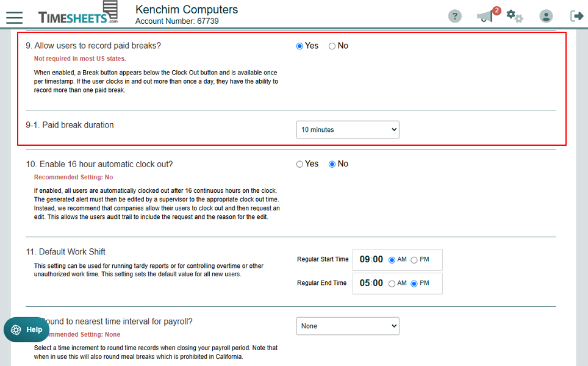Click the Kenchim Computers company name
Screen dimensions: 588x366
187,9
